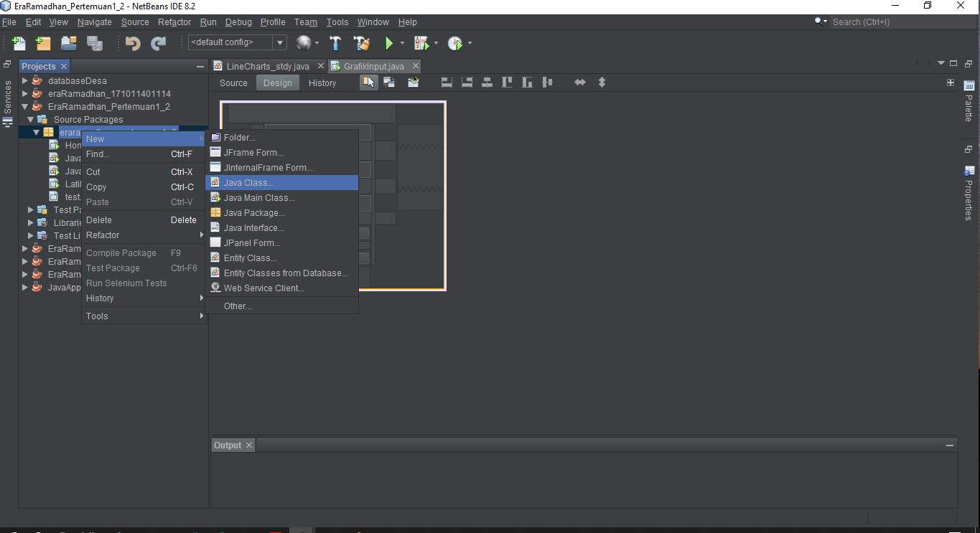Viewport: 980px width, 533px height.
Task: Open the Debug Project dropdown arrow
Action: (x=436, y=43)
